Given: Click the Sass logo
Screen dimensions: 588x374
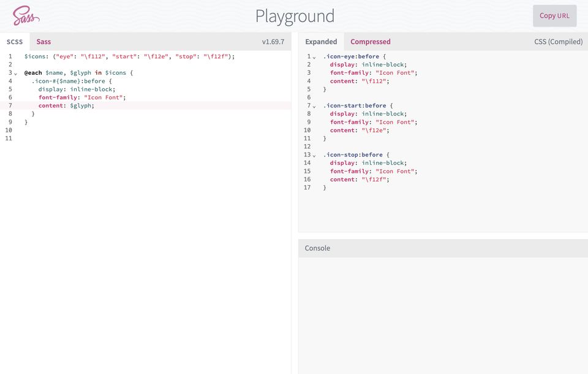Looking at the screenshot, I should 26,16.
